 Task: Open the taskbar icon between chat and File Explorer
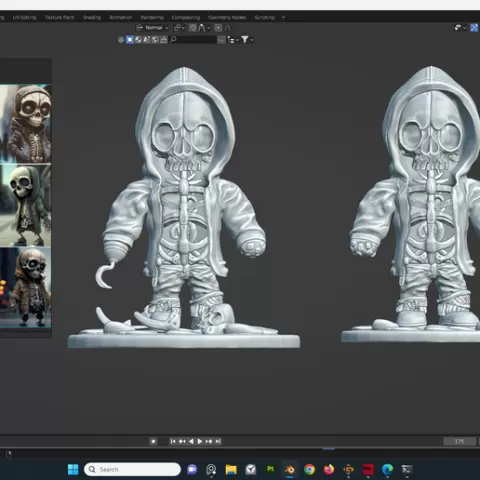click(211, 469)
